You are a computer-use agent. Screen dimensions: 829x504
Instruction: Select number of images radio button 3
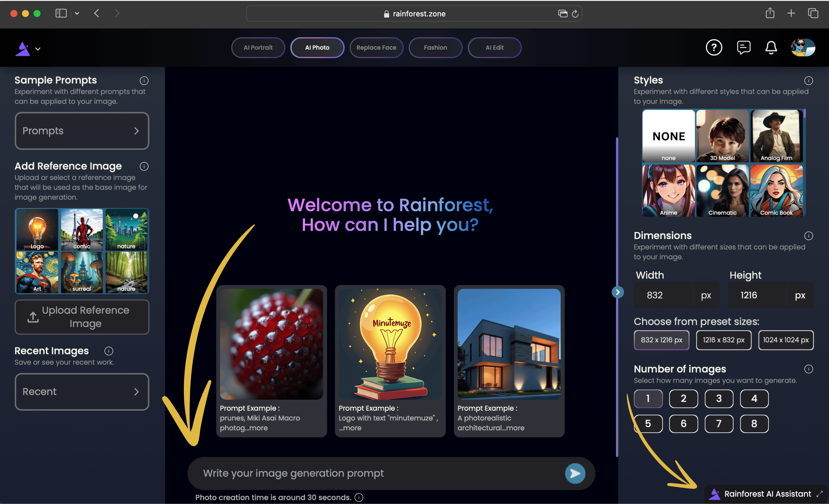click(718, 399)
